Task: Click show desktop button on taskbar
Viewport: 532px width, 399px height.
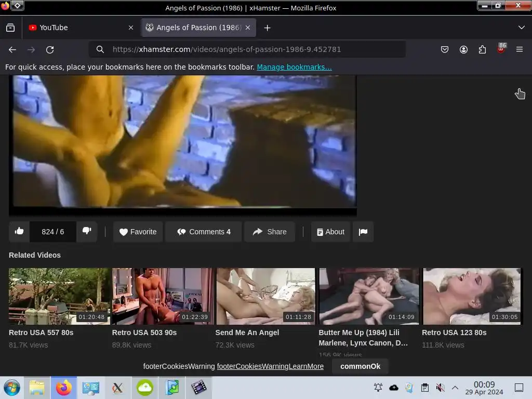Action: click(x=519, y=388)
